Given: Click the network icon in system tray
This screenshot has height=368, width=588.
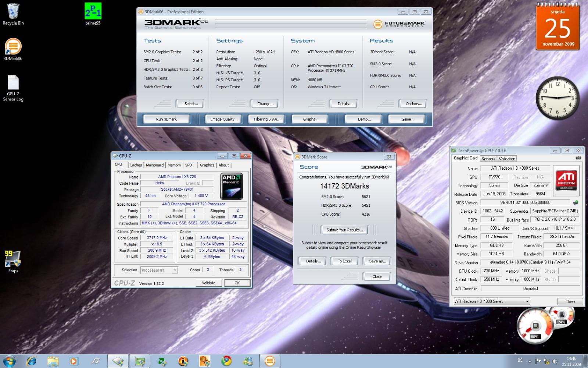Looking at the screenshot, I should pyautogui.click(x=546, y=361).
